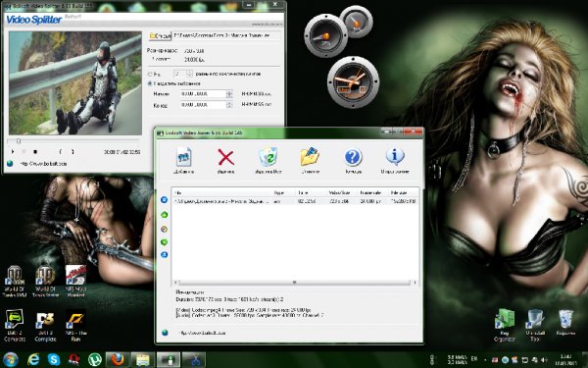Click the brown round icon between move arrows
Screen dimensions: 588x368
(164, 229)
